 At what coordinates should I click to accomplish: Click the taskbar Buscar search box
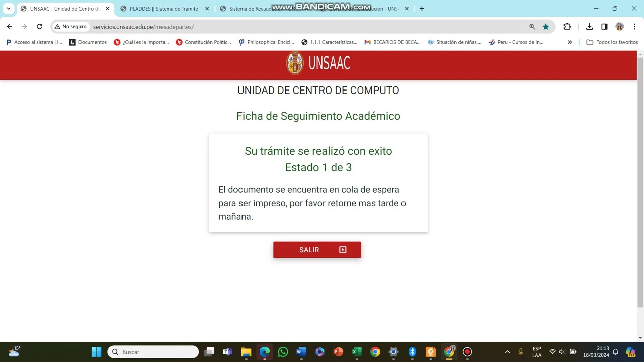click(x=153, y=352)
